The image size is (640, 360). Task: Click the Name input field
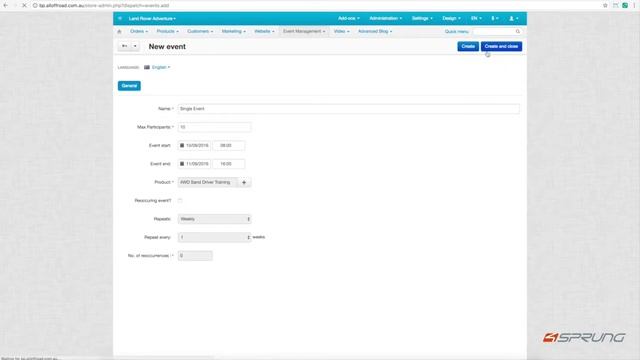[x=349, y=109]
